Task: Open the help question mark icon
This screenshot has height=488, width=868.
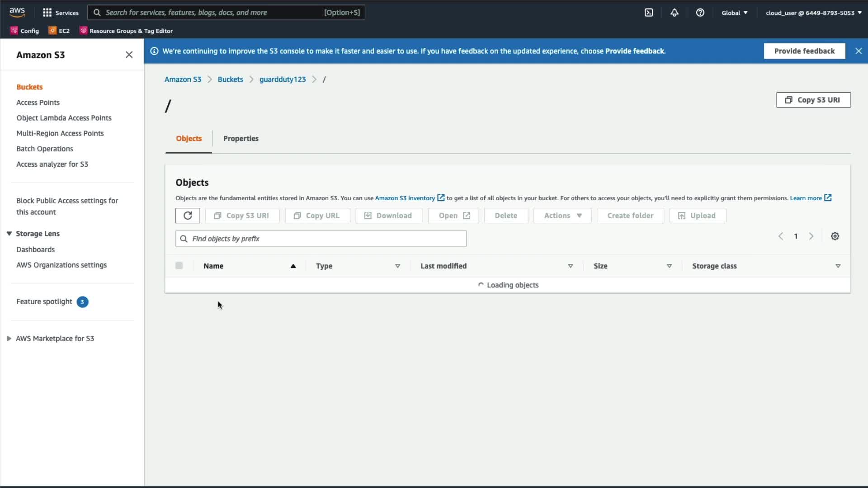Action: [700, 13]
